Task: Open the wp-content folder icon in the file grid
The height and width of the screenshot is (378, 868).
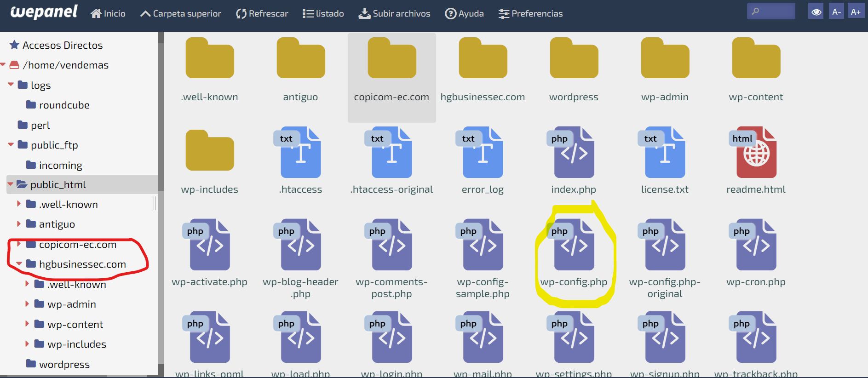Action: 756,58
